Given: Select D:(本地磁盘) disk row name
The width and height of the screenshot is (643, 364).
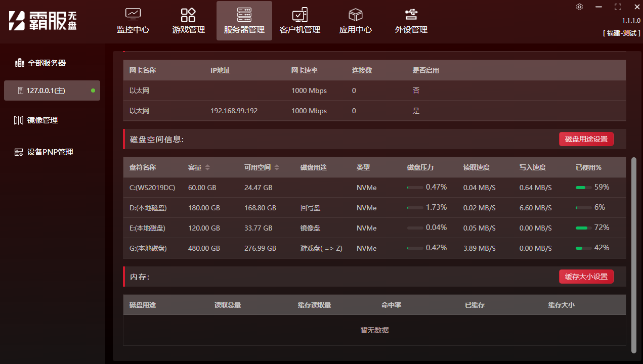Looking at the screenshot, I should (148, 208).
